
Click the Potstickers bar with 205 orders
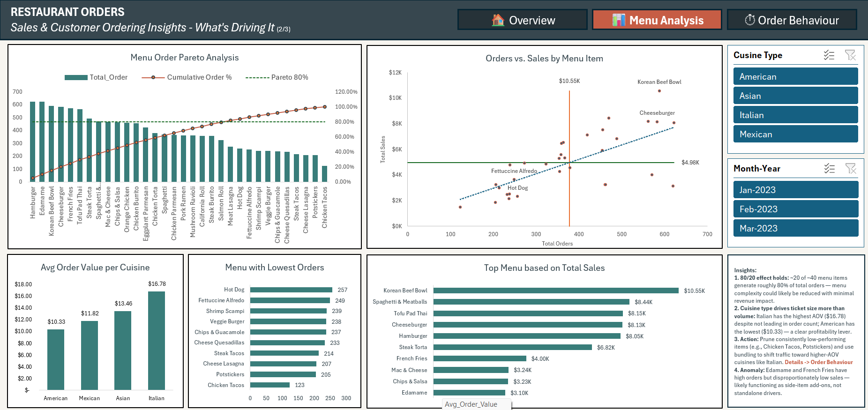click(283, 374)
